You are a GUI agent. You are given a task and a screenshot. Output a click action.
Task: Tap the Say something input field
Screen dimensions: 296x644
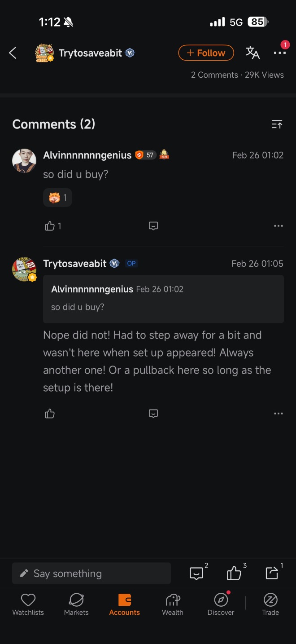(x=91, y=573)
